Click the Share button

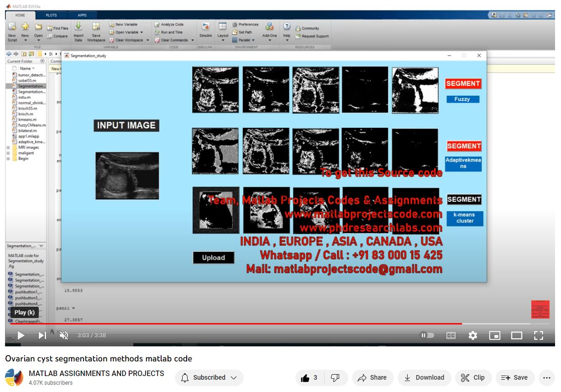372,378
